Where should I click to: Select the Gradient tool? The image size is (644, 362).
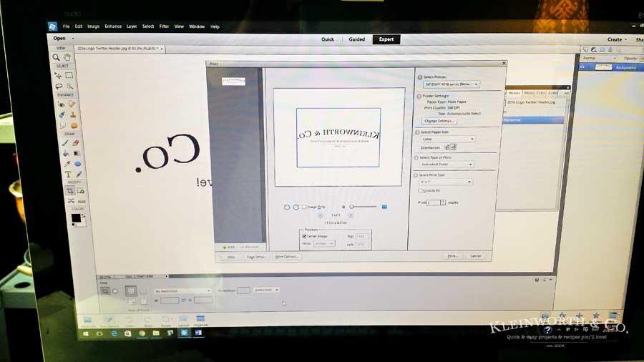77,153
